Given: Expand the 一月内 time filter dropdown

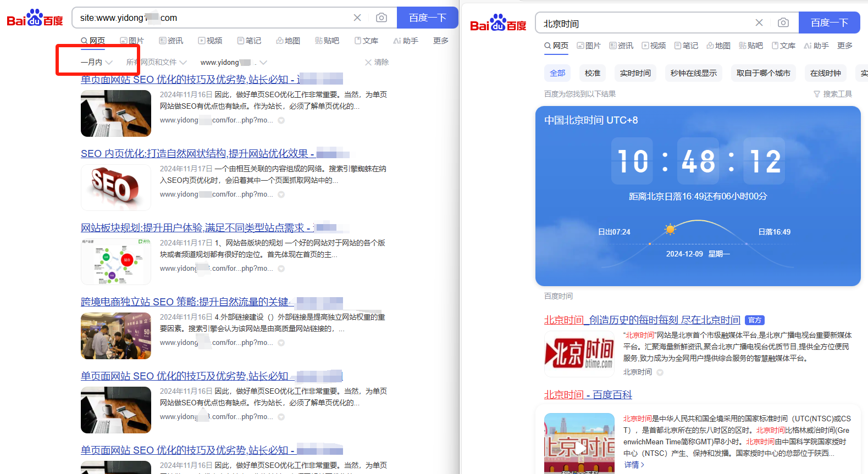Looking at the screenshot, I should pyautogui.click(x=97, y=62).
